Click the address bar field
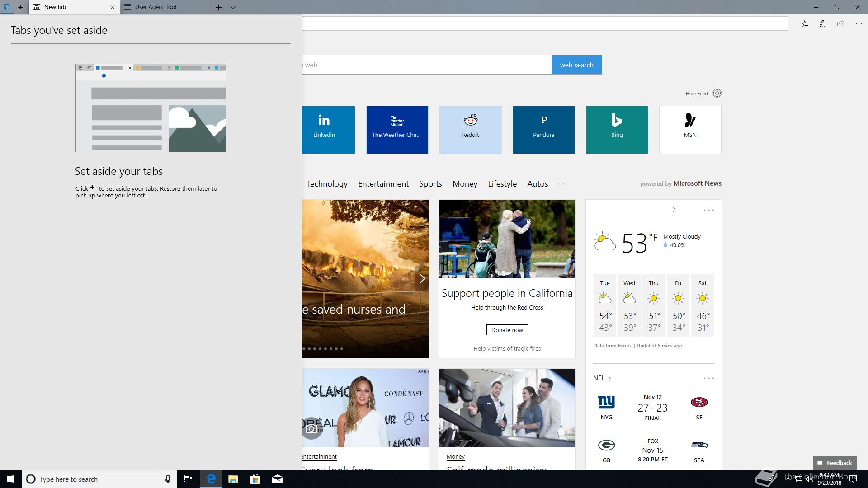Screen dimensions: 868x488 pyautogui.click(x=545, y=23)
